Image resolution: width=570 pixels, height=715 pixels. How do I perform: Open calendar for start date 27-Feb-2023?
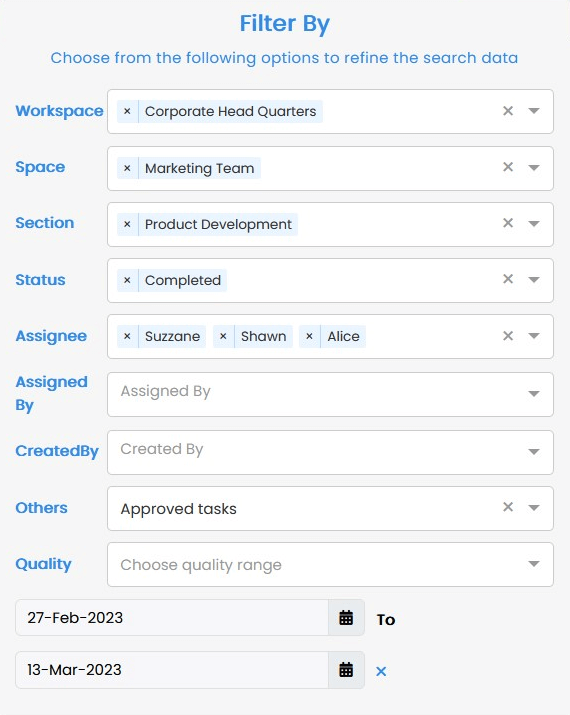point(346,618)
